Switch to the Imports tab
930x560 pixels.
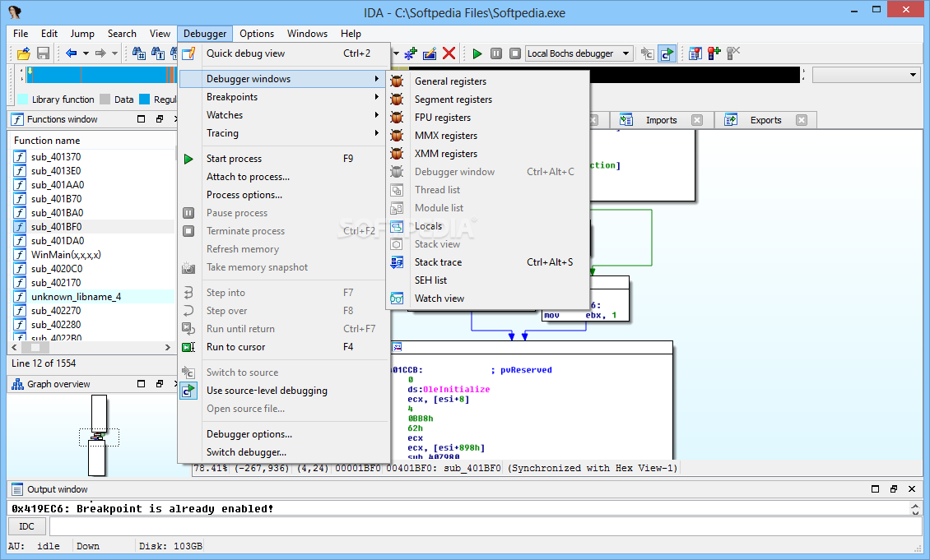(661, 120)
